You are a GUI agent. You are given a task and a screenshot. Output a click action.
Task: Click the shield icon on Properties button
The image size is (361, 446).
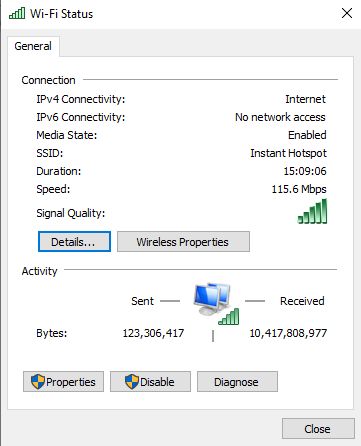tap(38, 382)
